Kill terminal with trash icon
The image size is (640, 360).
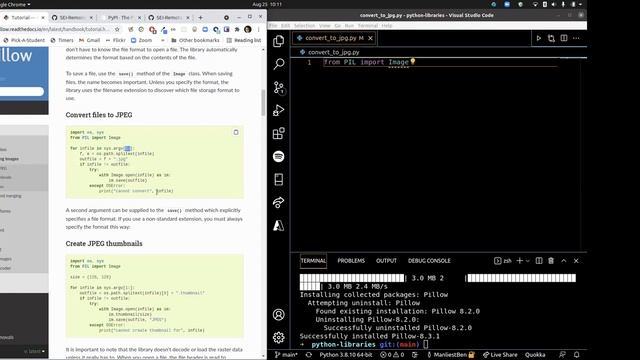tap(551, 260)
